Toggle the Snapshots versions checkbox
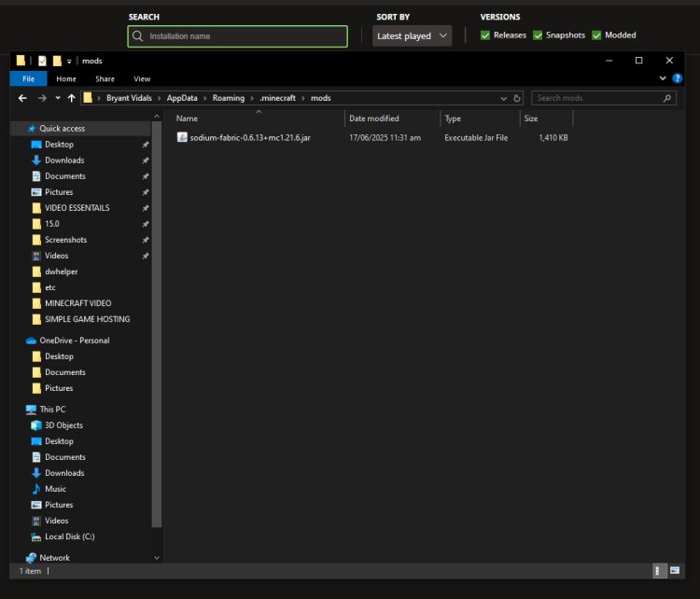This screenshot has height=599, width=700. tap(538, 35)
